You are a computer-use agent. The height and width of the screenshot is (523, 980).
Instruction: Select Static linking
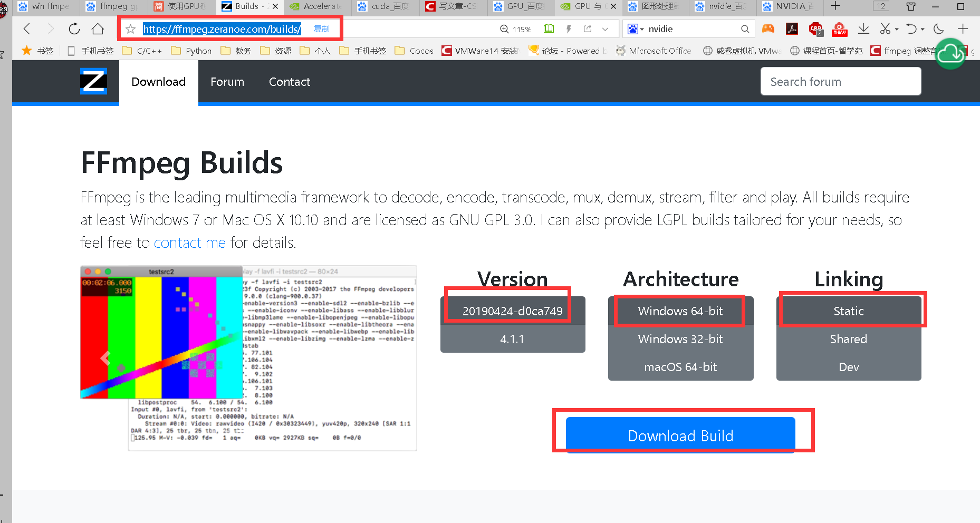[849, 311]
